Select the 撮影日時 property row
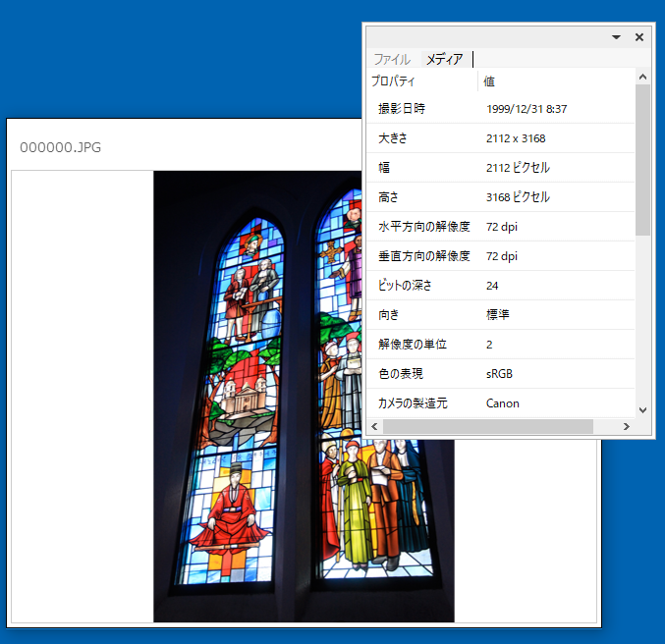 (500, 109)
